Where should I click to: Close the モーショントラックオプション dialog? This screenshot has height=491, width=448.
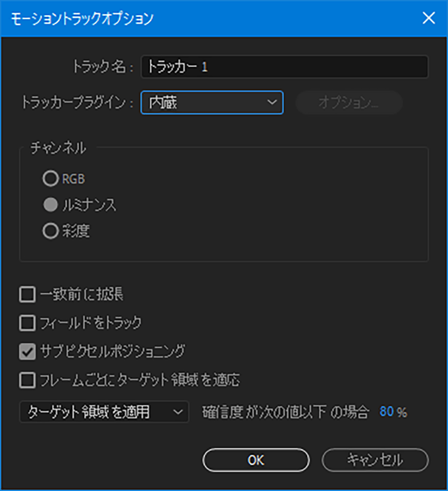[429, 18]
